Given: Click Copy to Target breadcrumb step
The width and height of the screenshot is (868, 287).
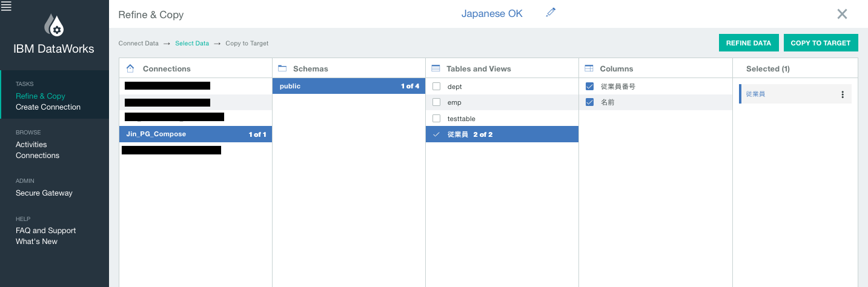Looking at the screenshot, I should pyautogui.click(x=247, y=44).
